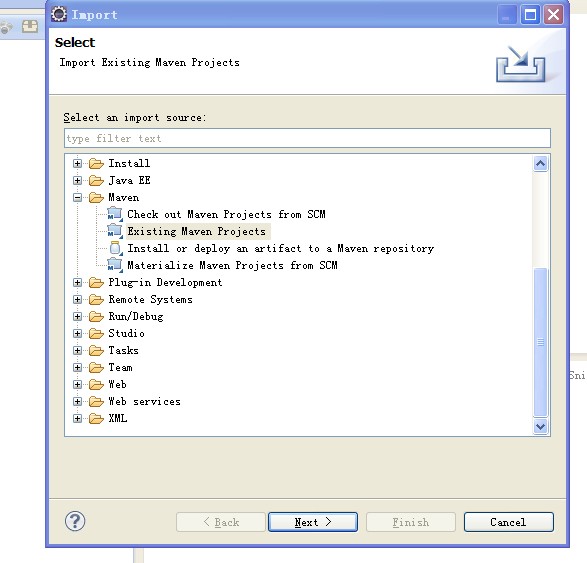Click the disabled Finish button
Viewport: 587px width, 563px height.
click(411, 522)
